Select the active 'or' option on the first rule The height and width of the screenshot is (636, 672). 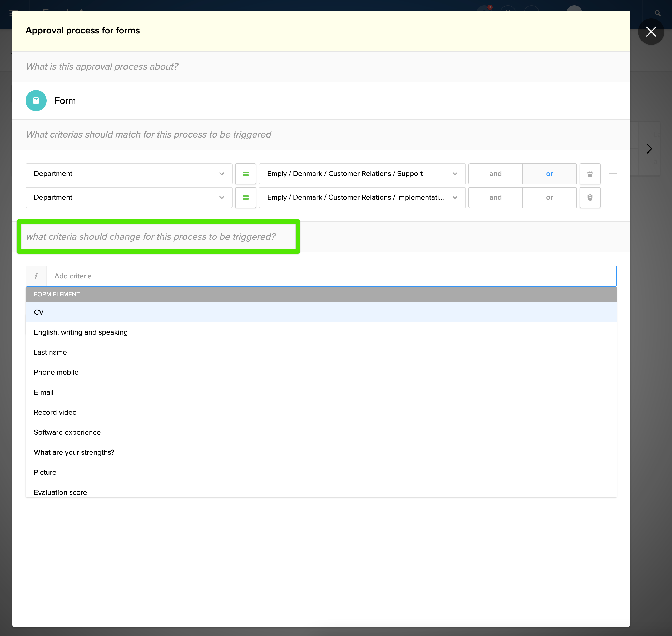(x=549, y=174)
